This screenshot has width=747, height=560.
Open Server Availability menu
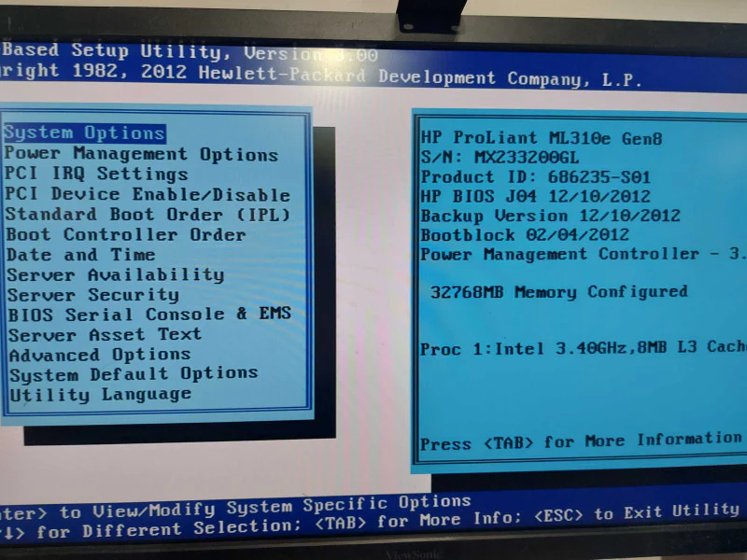tap(116, 274)
